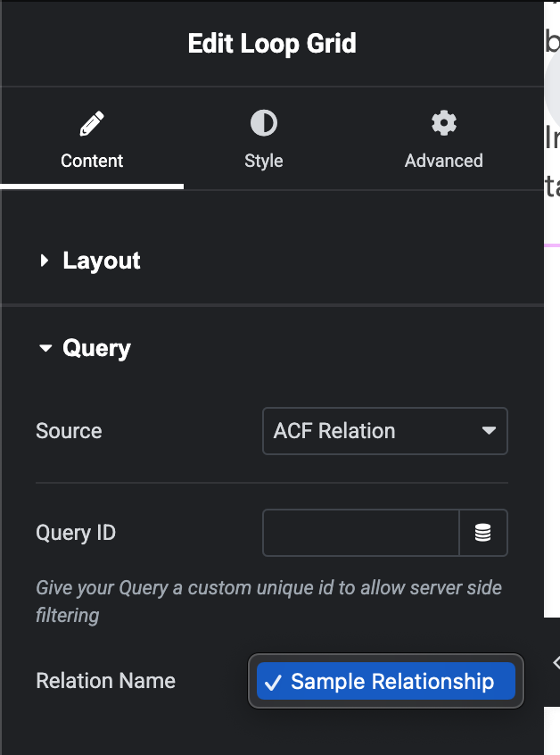The height and width of the screenshot is (755, 560).
Task: Select the Sample Relationship checked option
Action: point(385,681)
